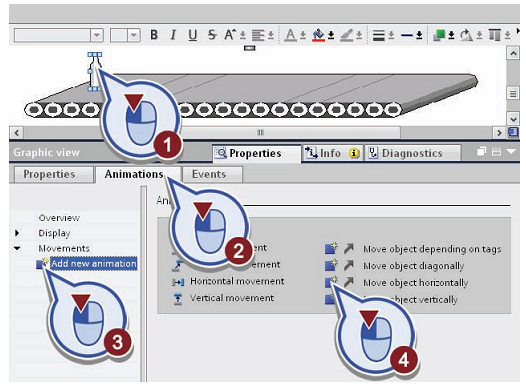Click Move object horizontally
This screenshot has height=388, width=526.
coord(416,283)
